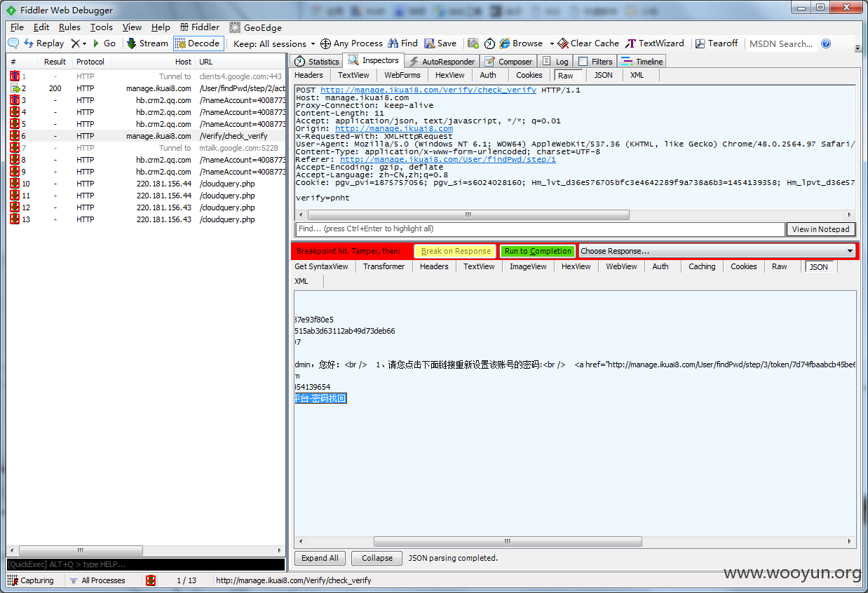This screenshot has height=593, width=868.
Task: Toggle the Filters tab checkbox
Action: pos(583,62)
